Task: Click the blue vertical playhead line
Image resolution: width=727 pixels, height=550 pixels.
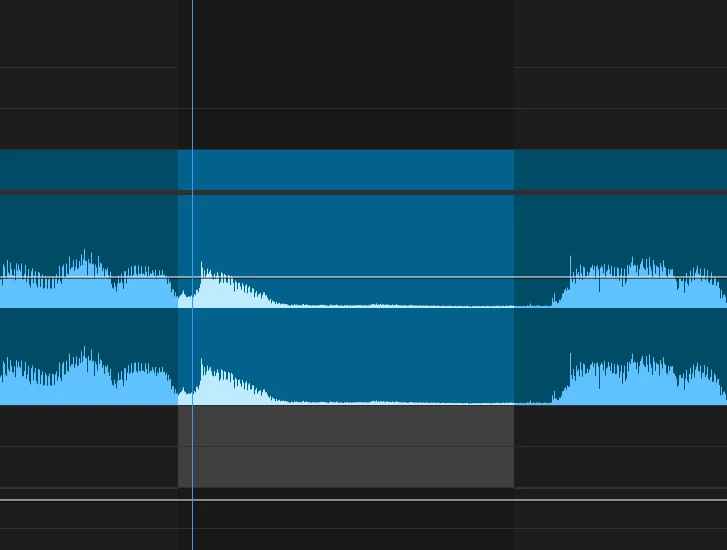Action: [x=192, y=275]
